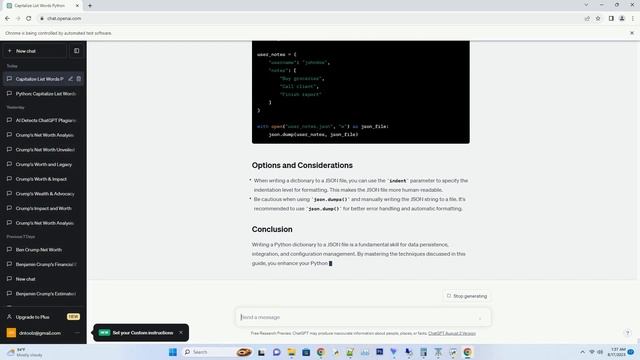Click the 'Conclusion' heading
The width and height of the screenshot is (640, 360).
(272, 229)
